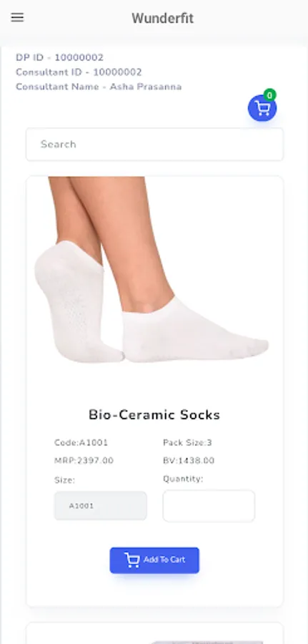The width and height of the screenshot is (308, 644).
Task: Select the A1001 size field
Action: (101, 506)
